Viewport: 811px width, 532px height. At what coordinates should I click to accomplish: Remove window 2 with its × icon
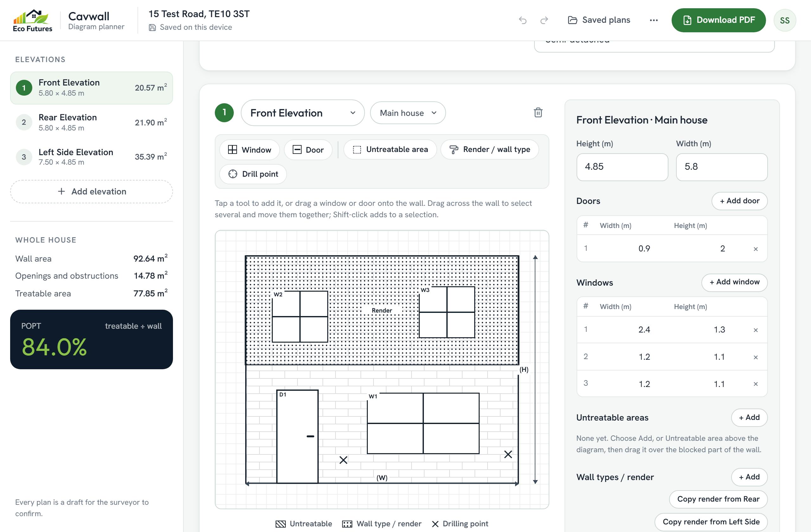click(756, 357)
